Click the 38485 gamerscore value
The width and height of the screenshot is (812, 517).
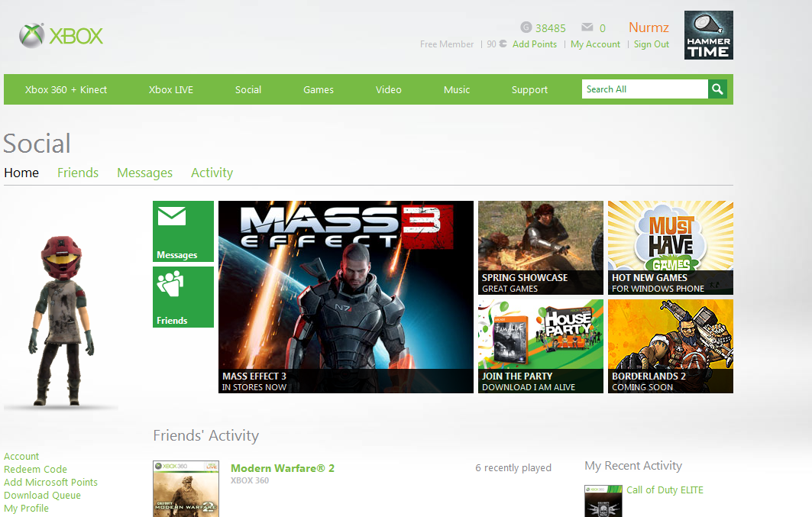coord(551,28)
